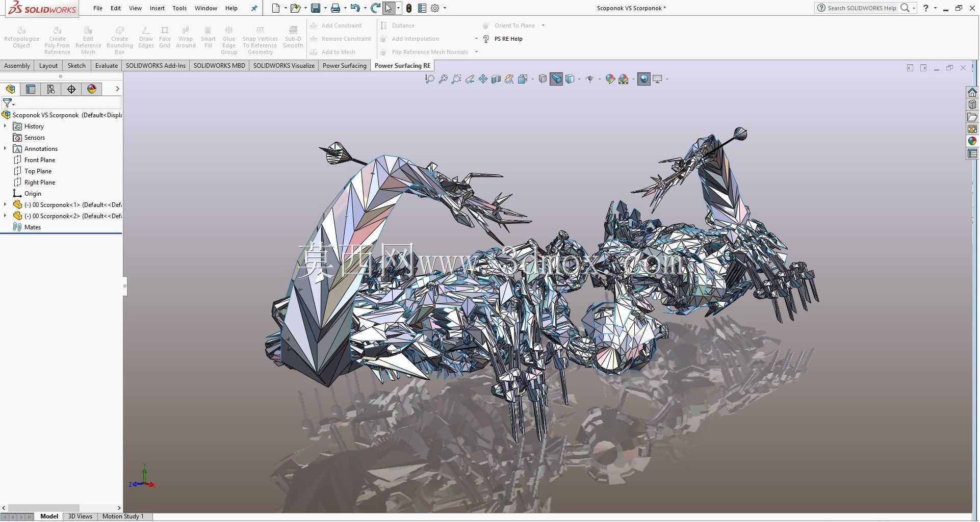Expand the 00 Scorponok<2> component
Screen dimensions: 980x522
tap(5, 216)
